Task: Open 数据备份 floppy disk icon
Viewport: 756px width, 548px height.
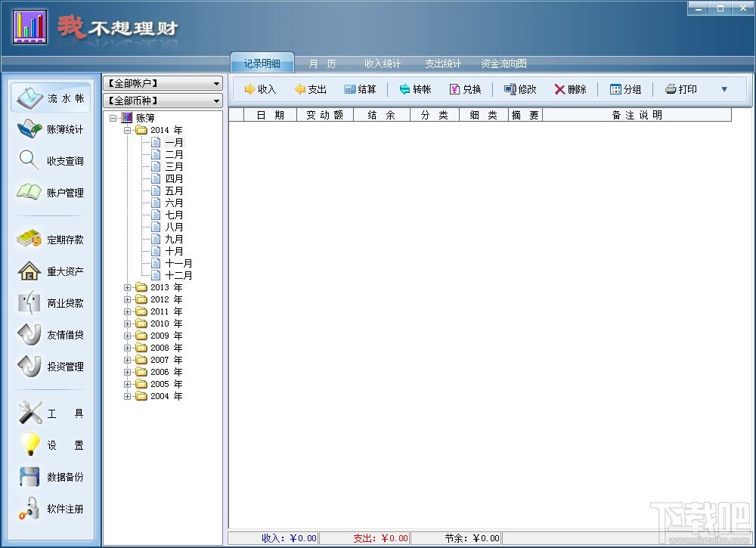Action: tap(29, 477)
